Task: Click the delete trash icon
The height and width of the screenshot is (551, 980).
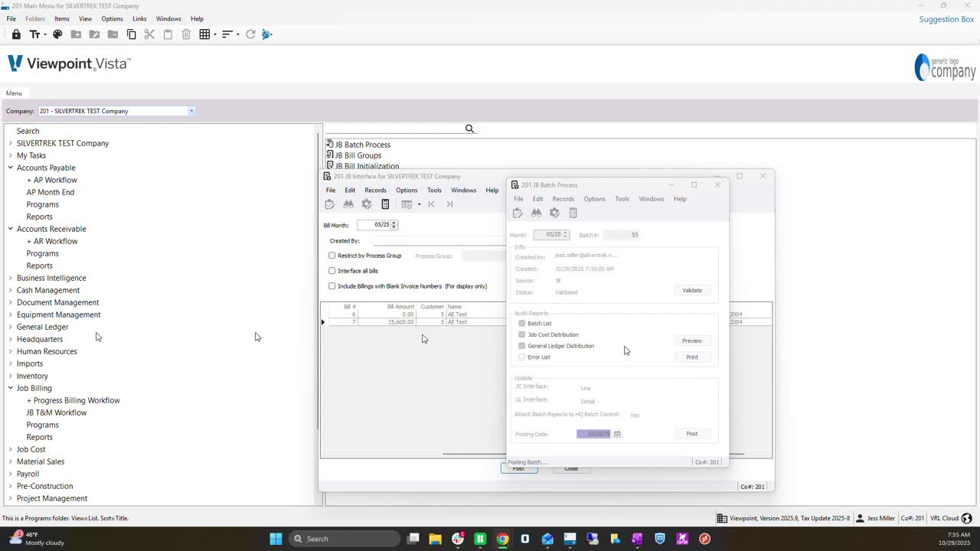Action: click(186, 34)
